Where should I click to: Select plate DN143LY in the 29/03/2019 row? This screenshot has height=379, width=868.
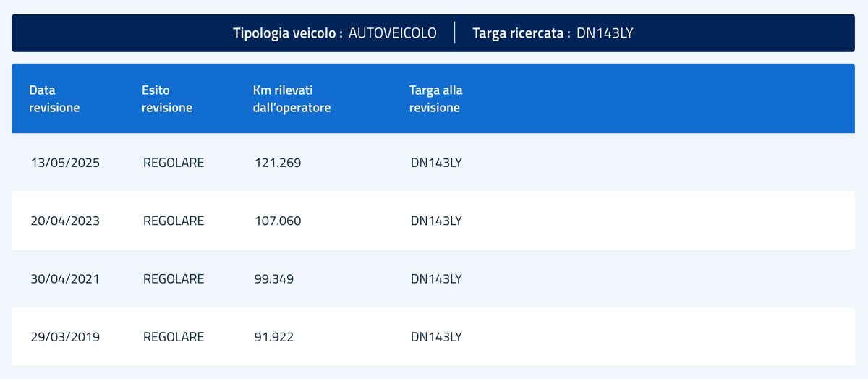[435, 336]
